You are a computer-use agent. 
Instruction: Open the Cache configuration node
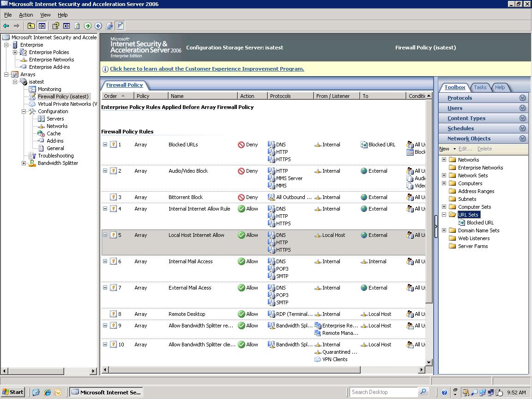[54, 133]
